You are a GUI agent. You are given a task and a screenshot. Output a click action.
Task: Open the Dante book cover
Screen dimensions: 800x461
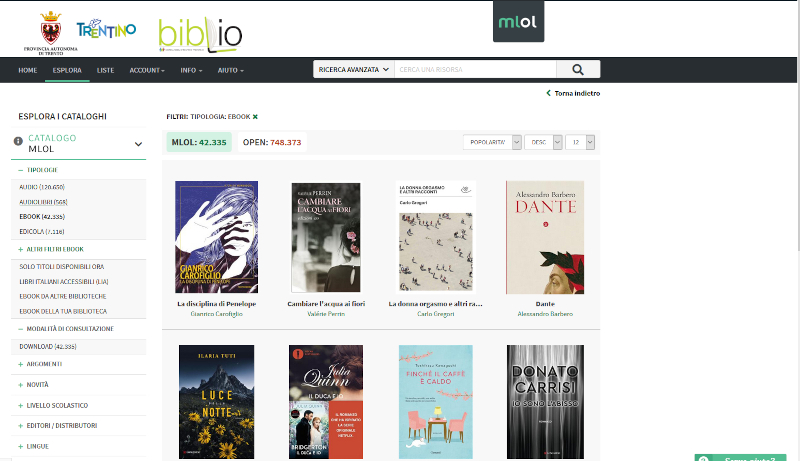coord(545,237)
